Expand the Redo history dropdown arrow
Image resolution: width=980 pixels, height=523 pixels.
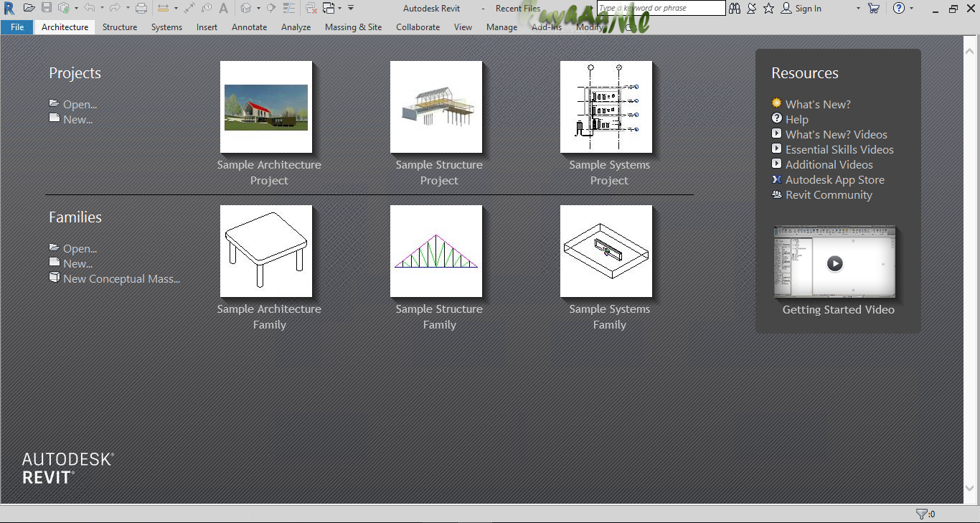(x=128, y=8)
